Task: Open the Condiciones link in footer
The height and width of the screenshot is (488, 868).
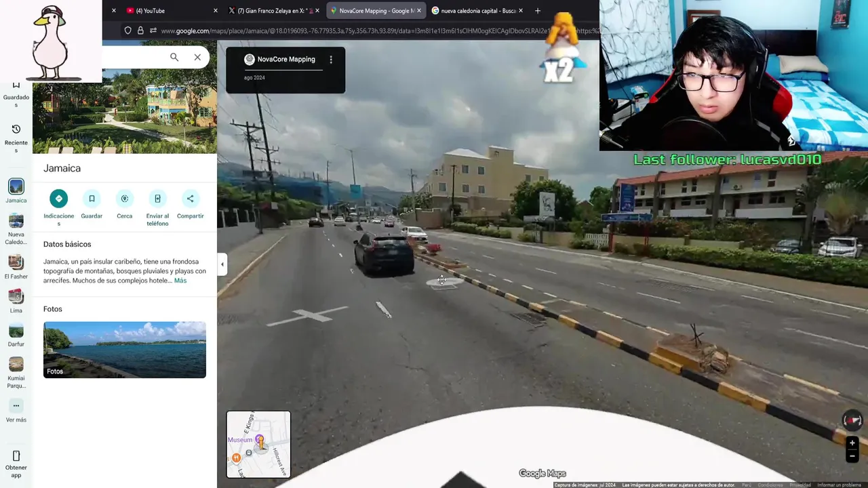Action: point(770,485)
